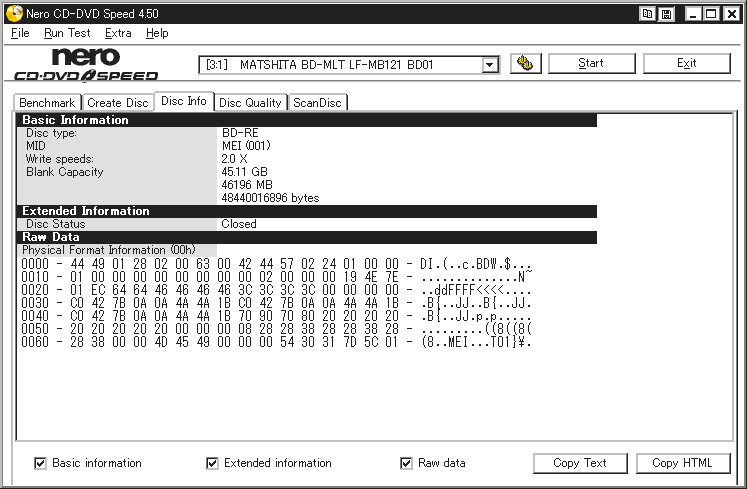Uncheck the Basic information checkbox

point(40,463)
